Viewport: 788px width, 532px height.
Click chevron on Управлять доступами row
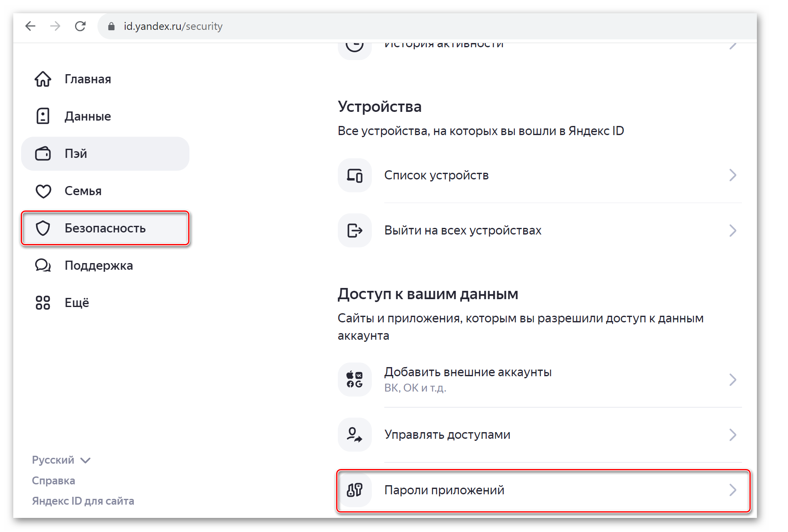click(x=732, y=435)
